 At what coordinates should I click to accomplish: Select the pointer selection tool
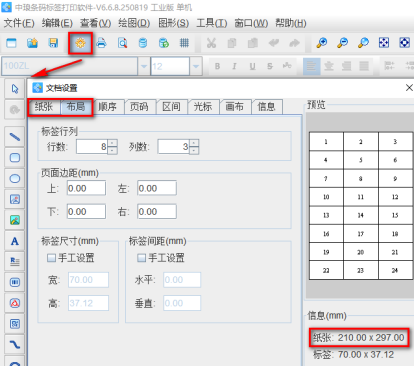(15, 89)
